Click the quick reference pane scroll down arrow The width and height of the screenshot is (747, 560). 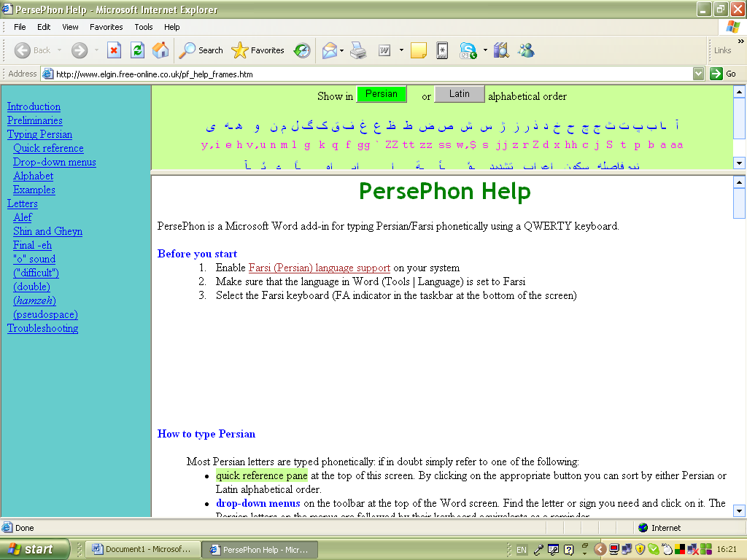tap(739, 163)
